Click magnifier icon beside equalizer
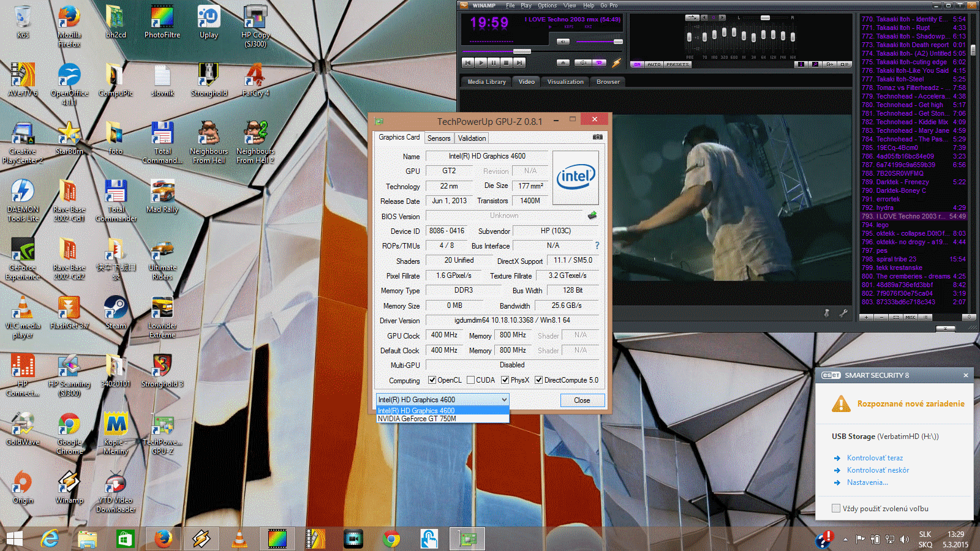 pos(815,64)
